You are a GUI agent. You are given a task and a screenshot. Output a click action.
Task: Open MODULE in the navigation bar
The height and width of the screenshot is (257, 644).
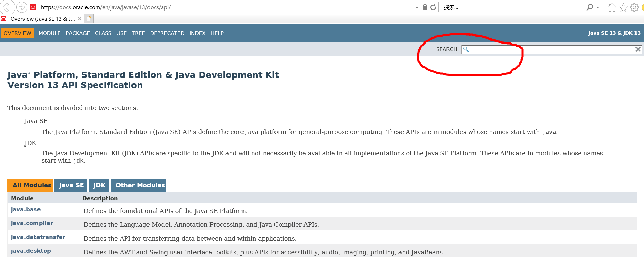point(49,33)
